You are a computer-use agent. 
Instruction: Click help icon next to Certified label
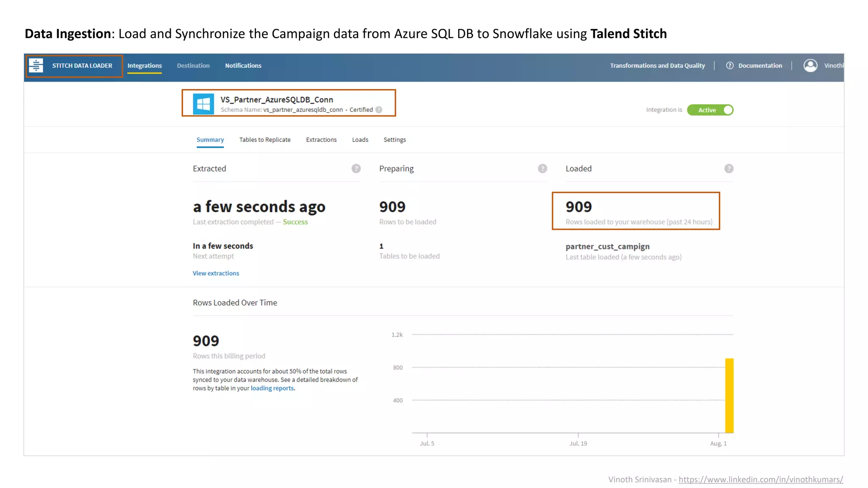pyautogui.click(x=379, y=110)
